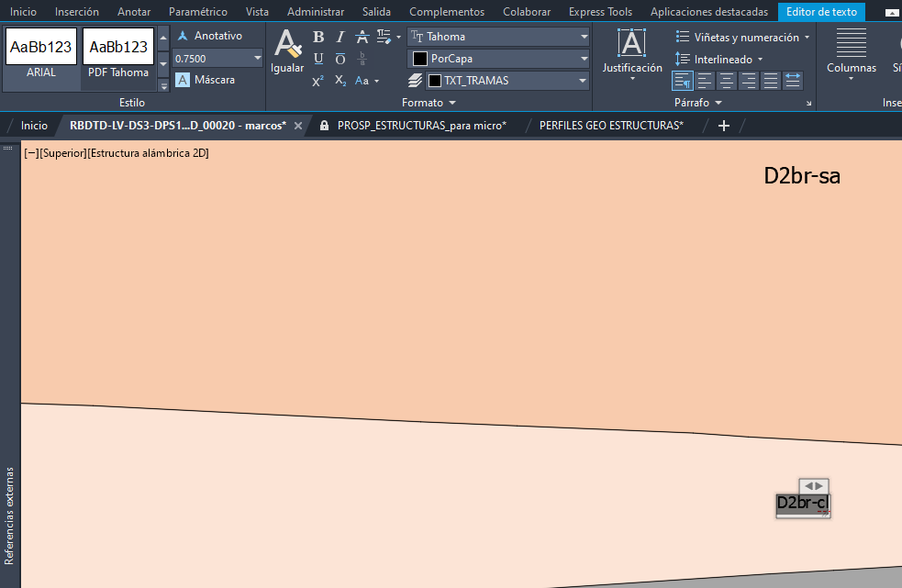
Task: Open Aplicaciones destacadas tab
Action: coord(709,12)
